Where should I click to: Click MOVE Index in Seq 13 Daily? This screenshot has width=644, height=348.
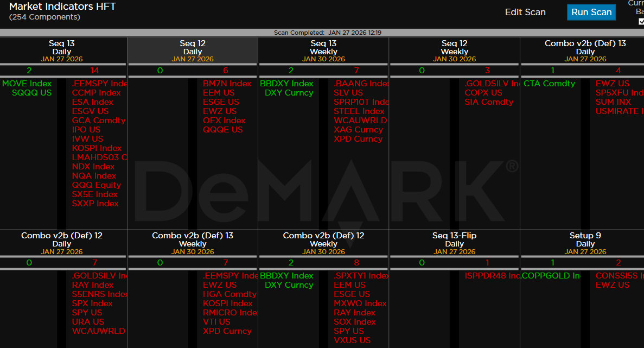tap(27, 84)
